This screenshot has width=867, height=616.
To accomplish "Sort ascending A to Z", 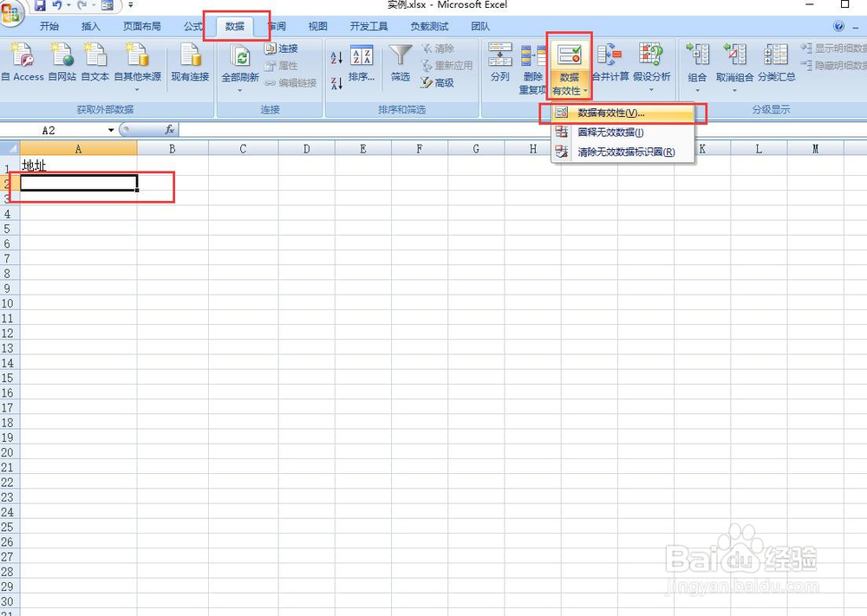I will (x=336, y=57).
